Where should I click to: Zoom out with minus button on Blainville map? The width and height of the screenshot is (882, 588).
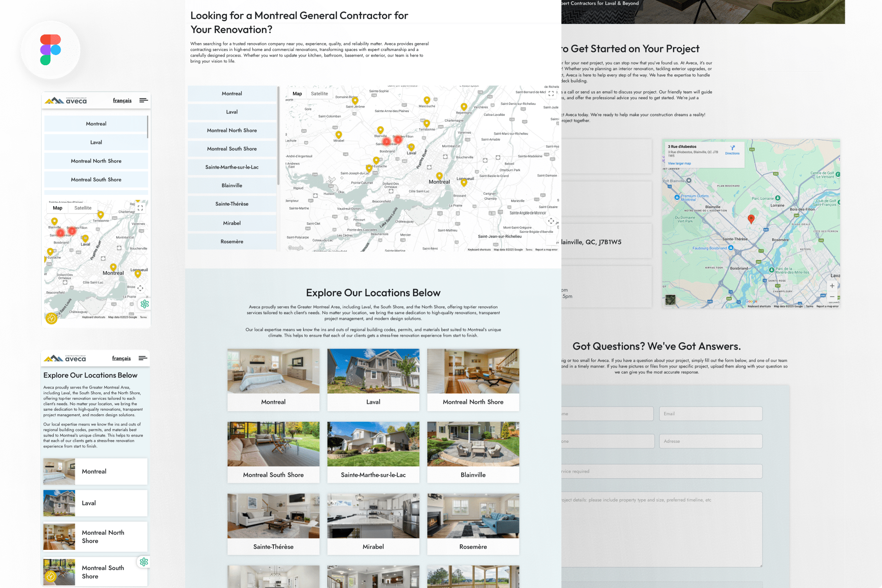coord(832,297)
